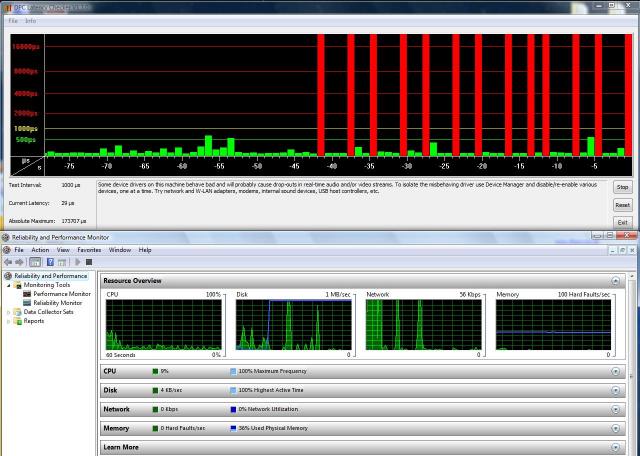Click Stop button in DPC Latency Checker
The width and height of the screenshot is (640, 456).
(622, 187)
